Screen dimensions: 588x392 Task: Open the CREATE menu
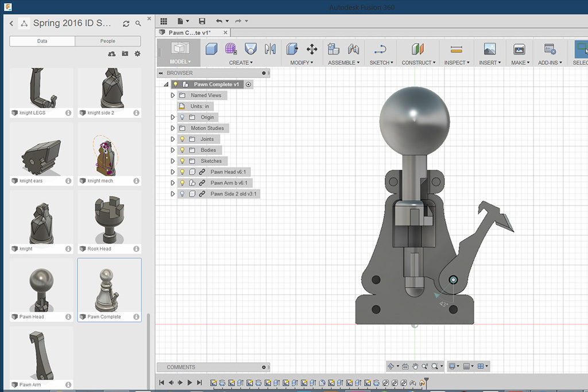point(241,63)
